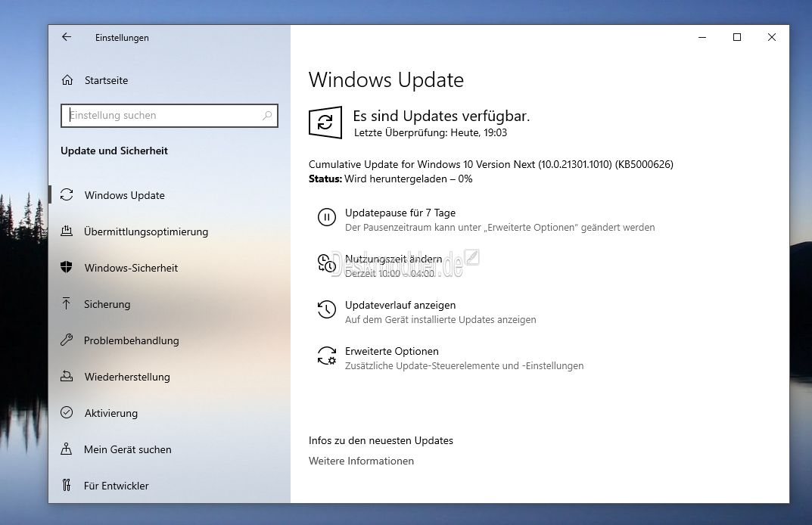
Task: Click the Übermittlungsoptimierung icon
Action: pyautogui.click(x=67, y=231)
